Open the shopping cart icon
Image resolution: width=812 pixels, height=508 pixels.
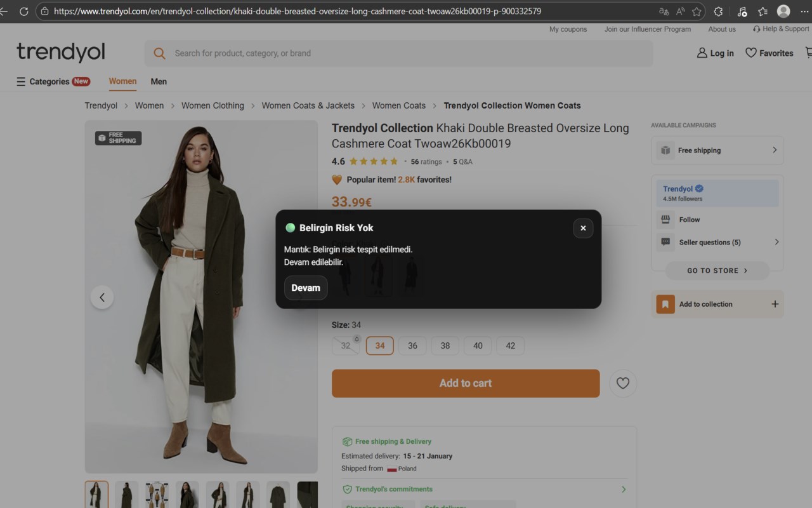coord(808,53)
